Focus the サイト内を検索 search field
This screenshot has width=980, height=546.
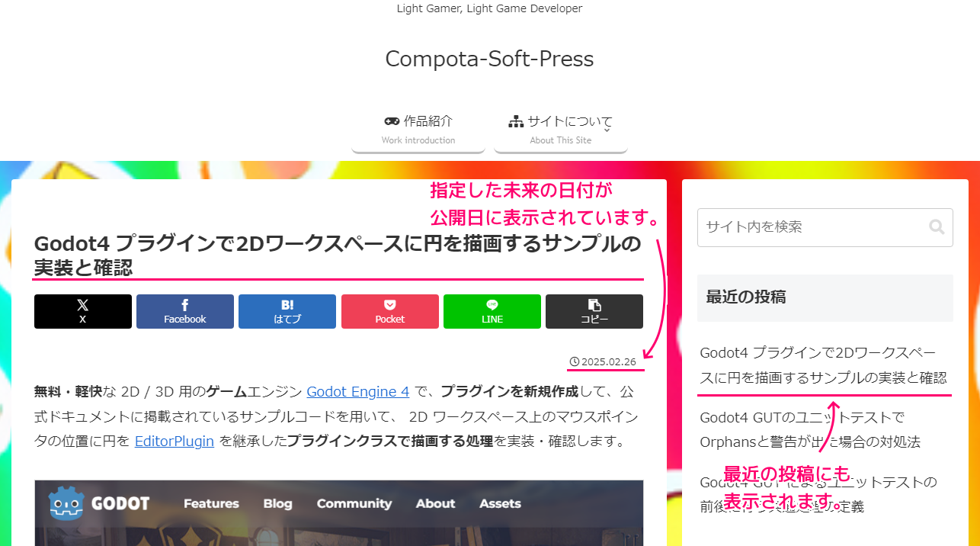tap(825, 227)
